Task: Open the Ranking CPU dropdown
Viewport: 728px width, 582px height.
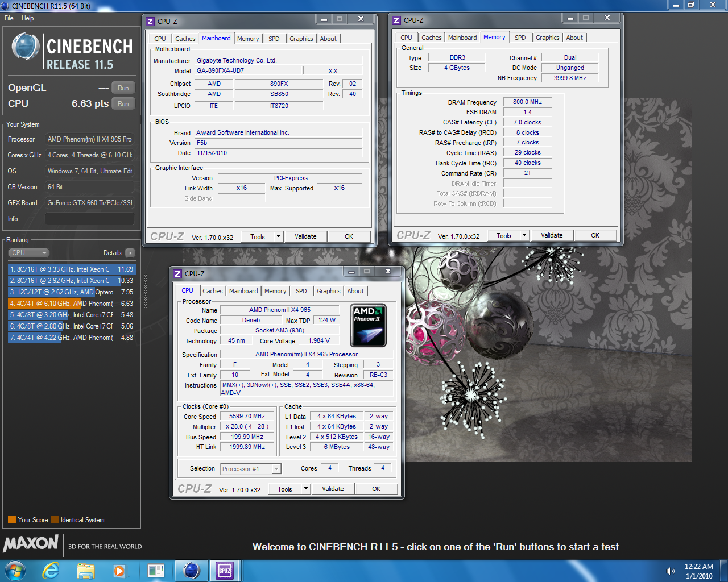Action: tap(28, 253)
